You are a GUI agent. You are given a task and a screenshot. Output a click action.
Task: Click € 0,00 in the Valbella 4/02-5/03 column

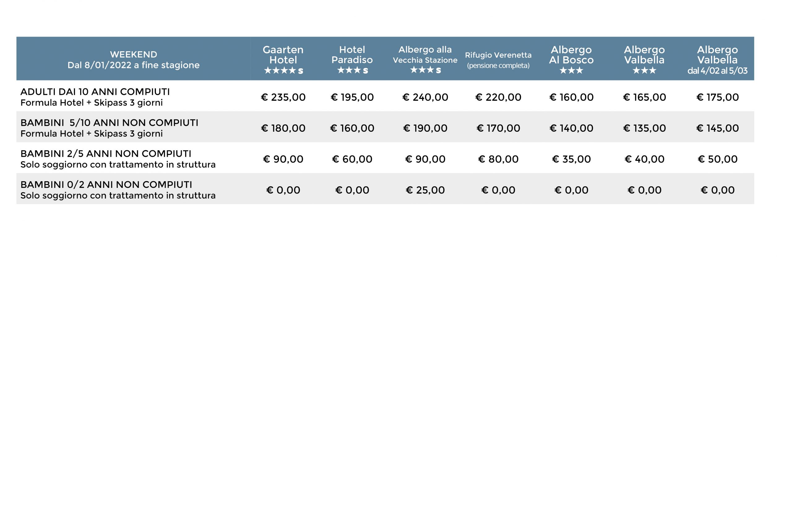click(x=717, y=190)
